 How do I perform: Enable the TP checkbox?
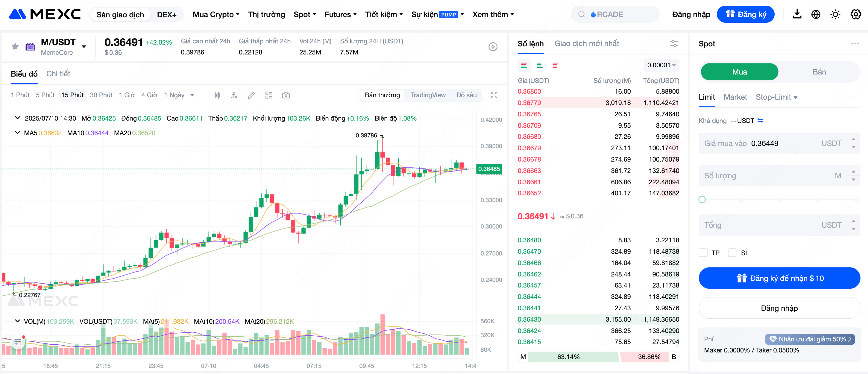[703, 253]
